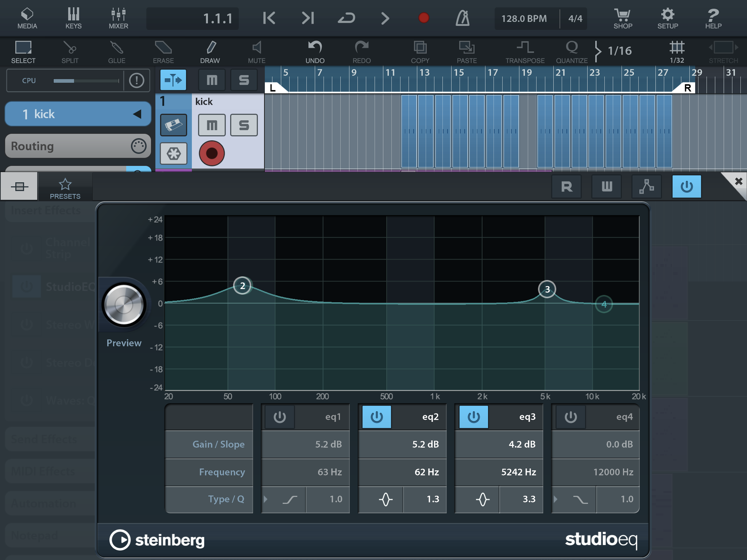The image size is (747, 560).
Task: Select EQ band 2 node on graph
Action: pos(243,285)
